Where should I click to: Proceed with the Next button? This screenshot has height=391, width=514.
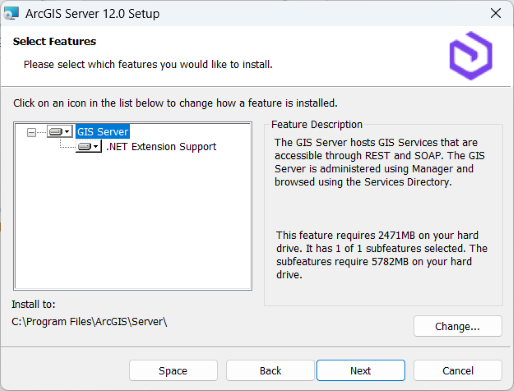[x=361, y=370]
